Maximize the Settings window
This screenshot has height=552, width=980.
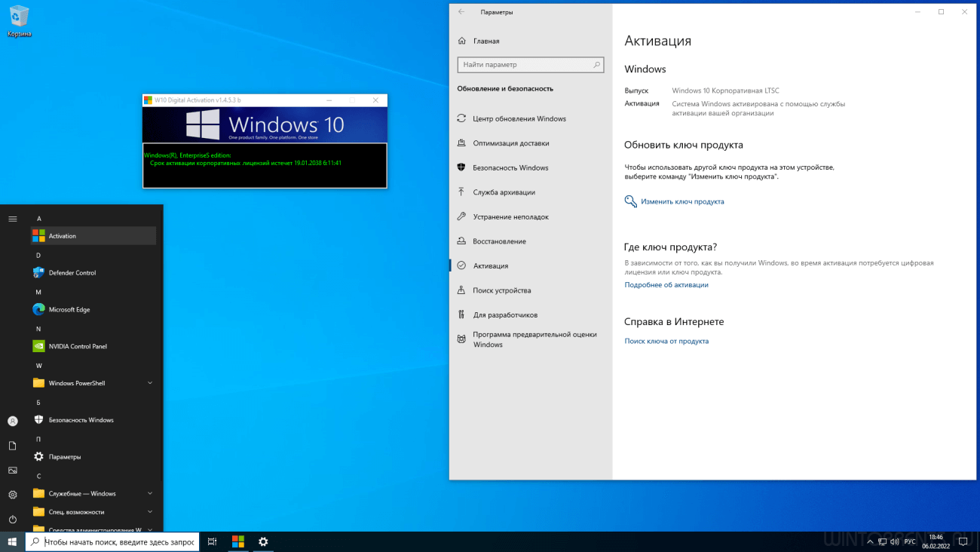tap(941, 12)
